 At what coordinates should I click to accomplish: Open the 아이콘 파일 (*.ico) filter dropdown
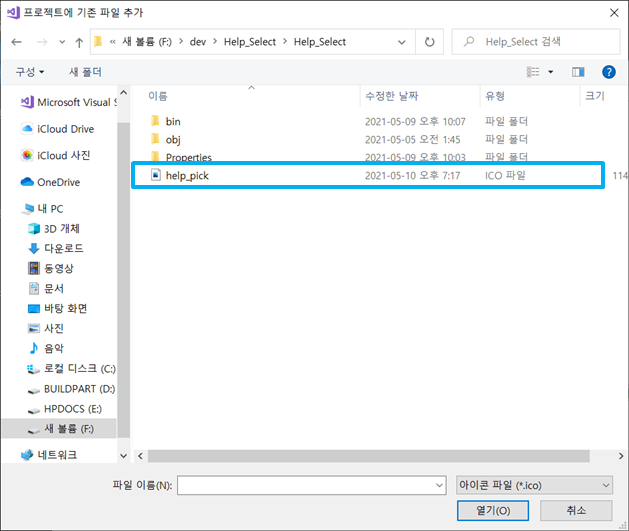tap(534, 485)
